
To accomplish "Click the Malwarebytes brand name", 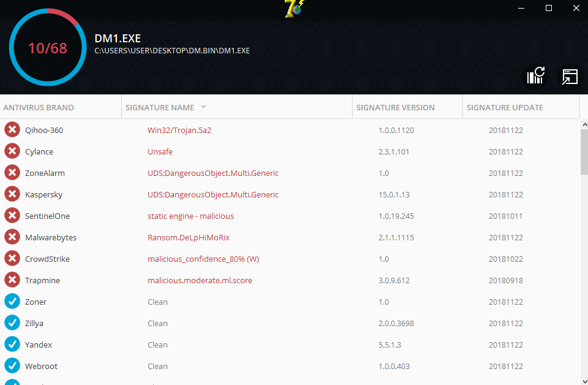I will 51,237.
